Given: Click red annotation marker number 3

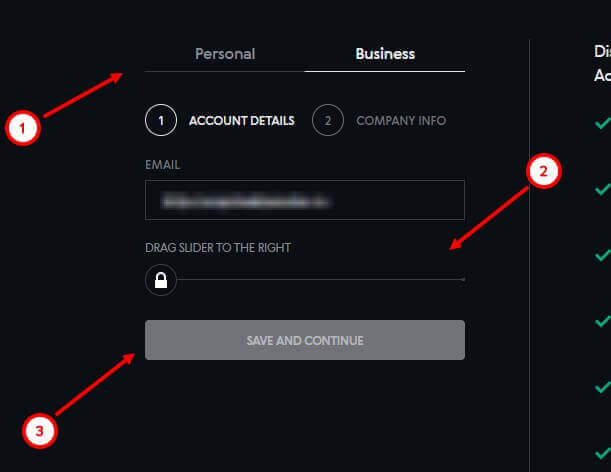Looking at the screenshot, I should pyautogui.click(x=39, y=431).
